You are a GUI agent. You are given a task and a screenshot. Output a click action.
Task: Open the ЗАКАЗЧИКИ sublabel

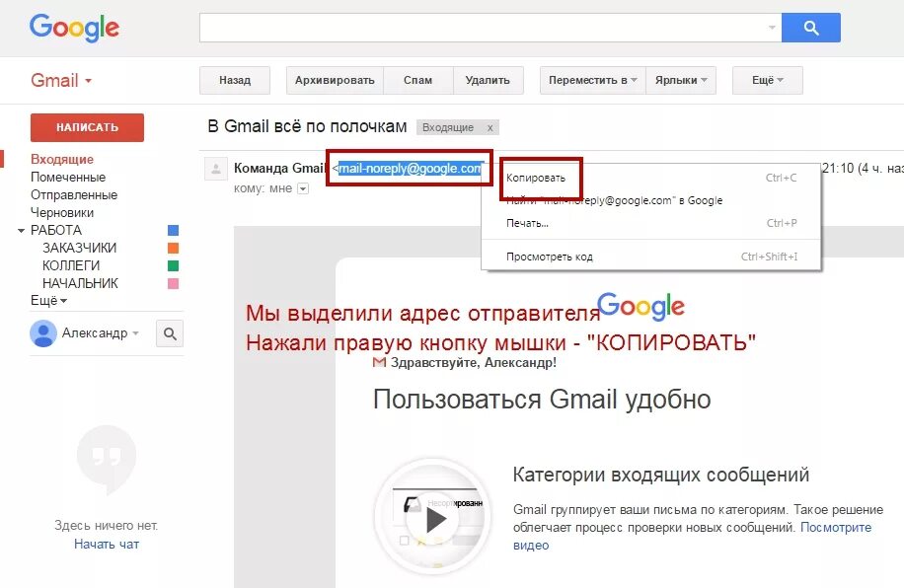(80, 248)
